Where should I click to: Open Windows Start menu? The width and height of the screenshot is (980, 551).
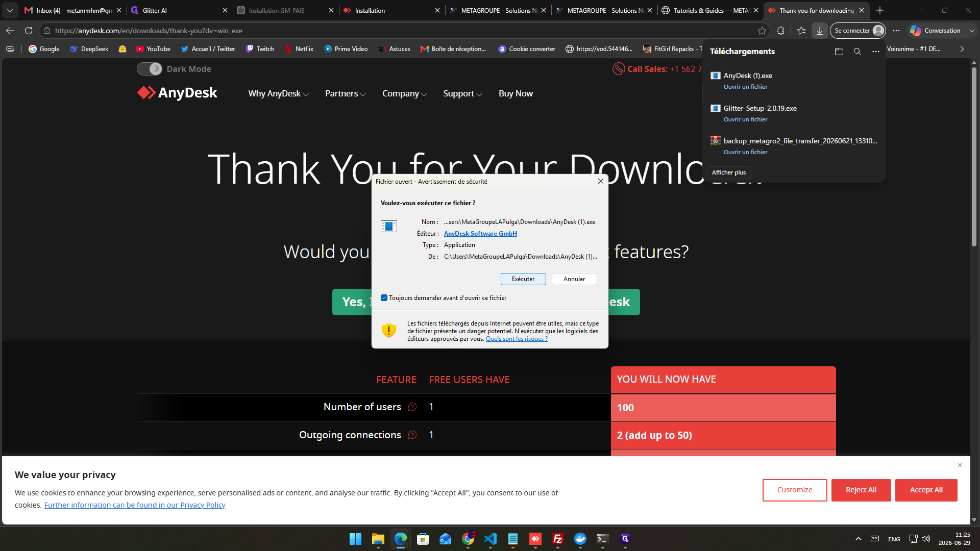pyautogui.click(x=355, y=539)
